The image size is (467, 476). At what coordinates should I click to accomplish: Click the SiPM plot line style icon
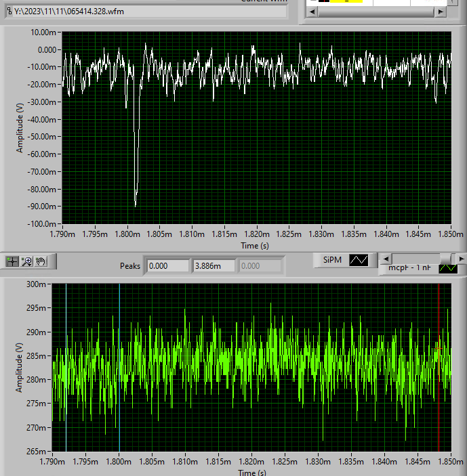pyautogui.click(x=359, y=259)
